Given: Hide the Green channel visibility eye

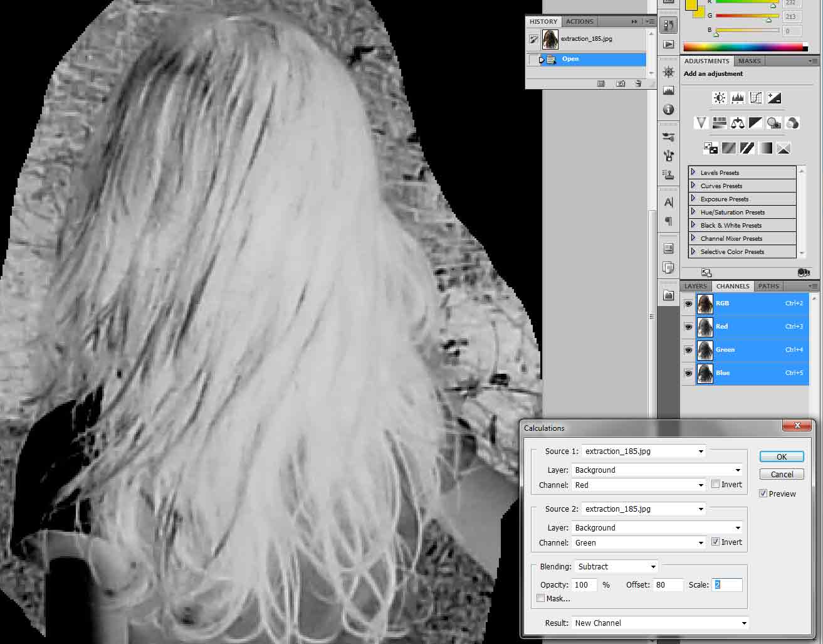Looking at the screenshot, I should click(x=688, y=350).
